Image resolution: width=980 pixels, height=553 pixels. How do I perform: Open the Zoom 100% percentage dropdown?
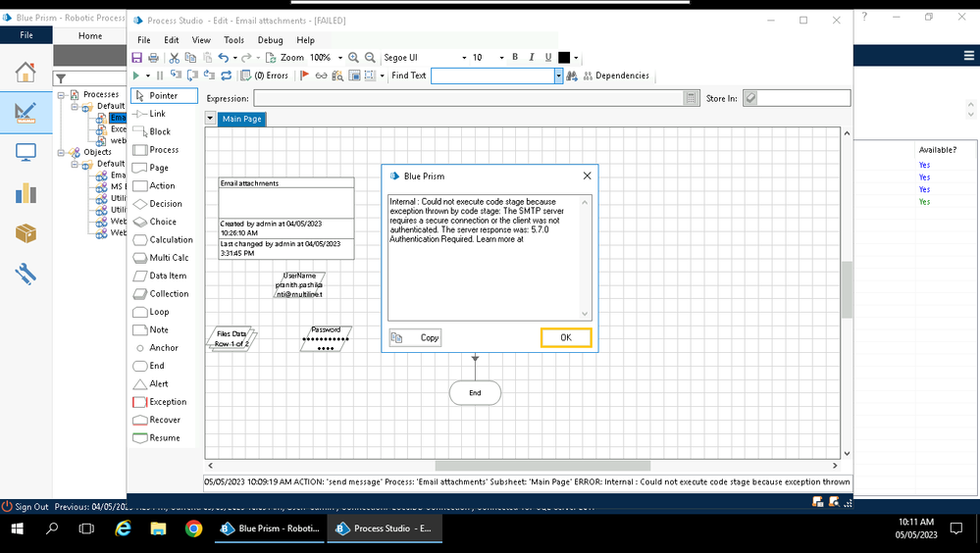[x=340, y=58]
